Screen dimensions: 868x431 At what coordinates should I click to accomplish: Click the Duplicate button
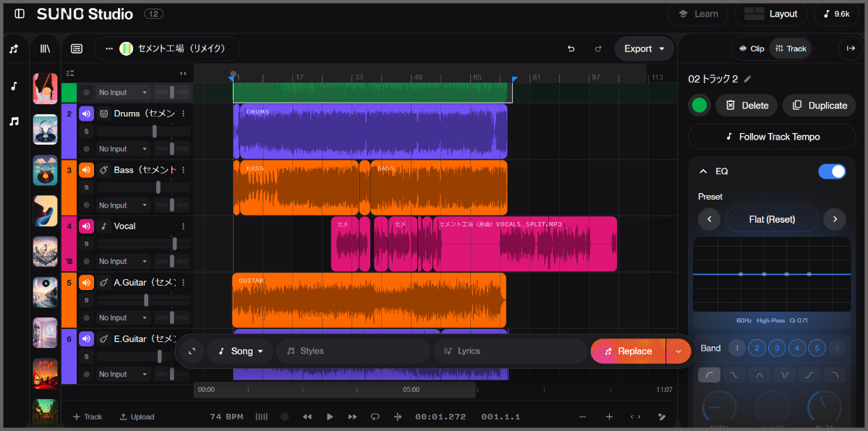pyautogui.click(x=820, y=105)
